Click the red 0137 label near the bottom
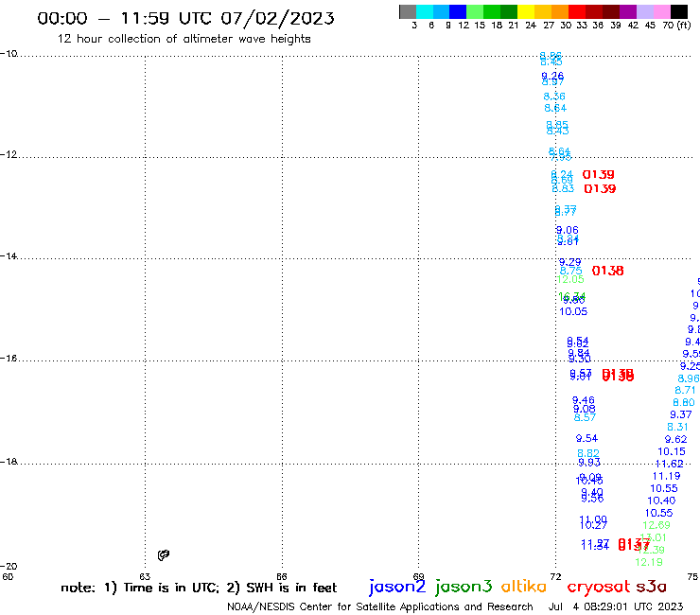700x615 pixels. tap(634, 544)
